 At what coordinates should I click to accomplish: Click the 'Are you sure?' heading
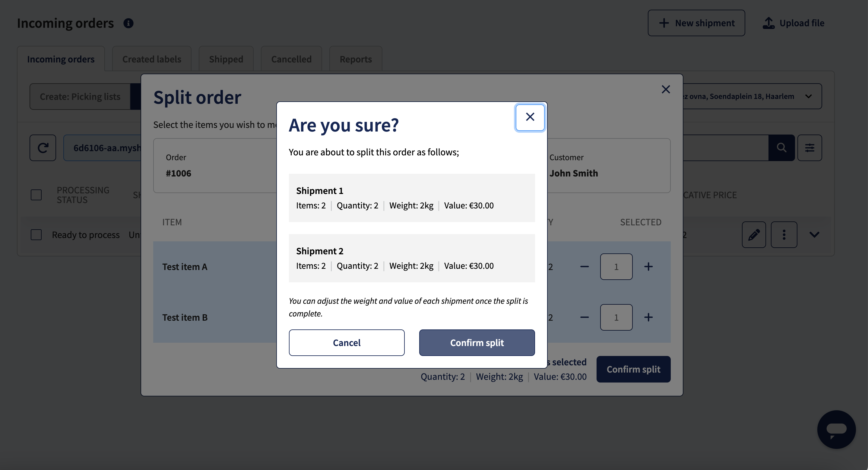click(343, 125)
